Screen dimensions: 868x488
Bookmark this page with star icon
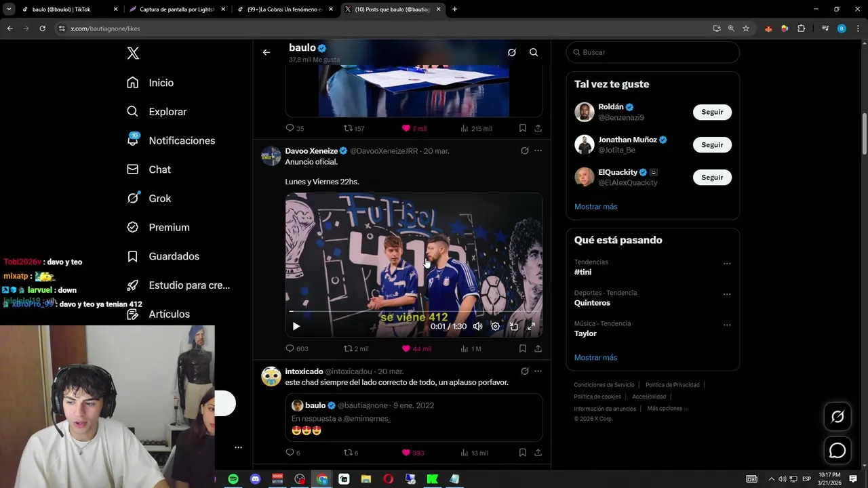point(746,28)
